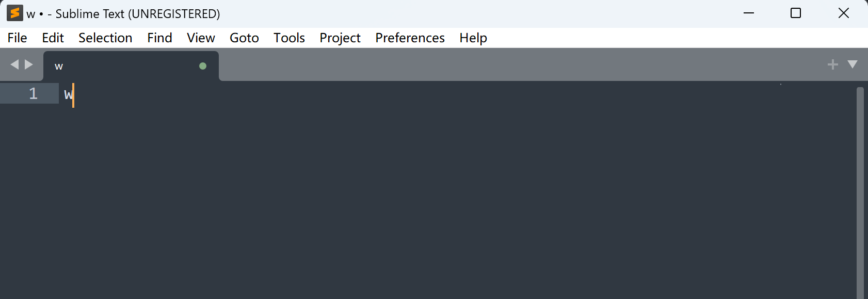This screenshot has height=299, width=868.
Task: Open the File menu
Action: 17,38
